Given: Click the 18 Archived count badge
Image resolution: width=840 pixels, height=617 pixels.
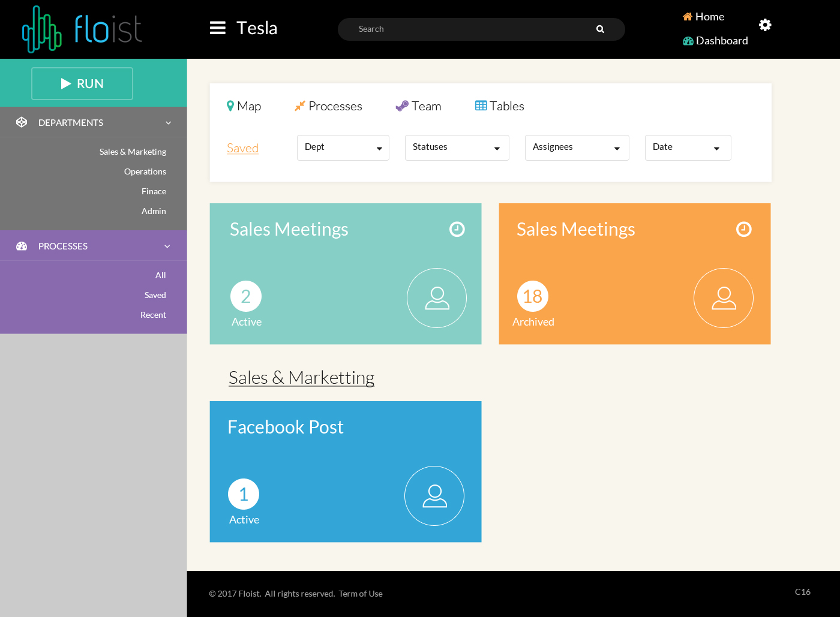Looking at the screenshot, I should coord(533,296).
